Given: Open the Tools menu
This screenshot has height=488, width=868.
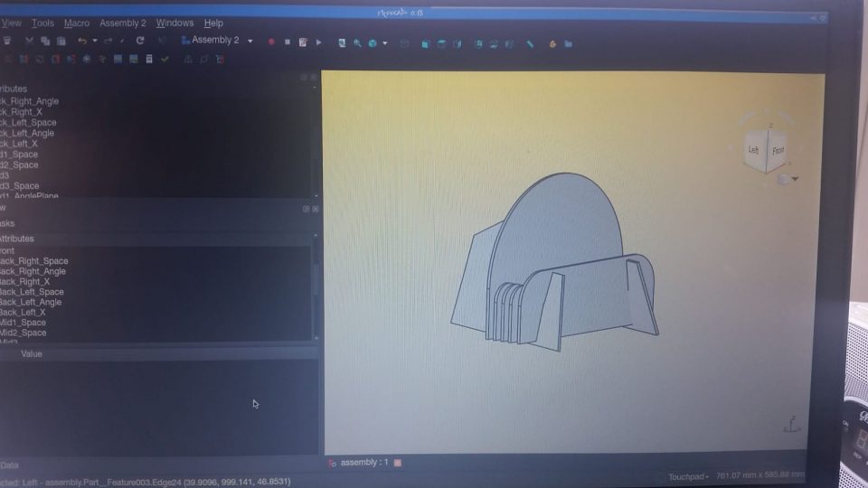Looking at the screenshot, I should pos(42,23).
